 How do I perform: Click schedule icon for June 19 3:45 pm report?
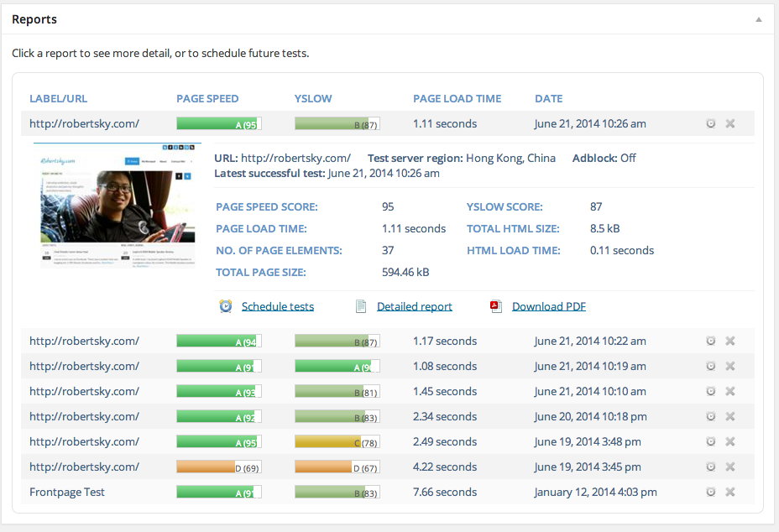coord(711,467)
